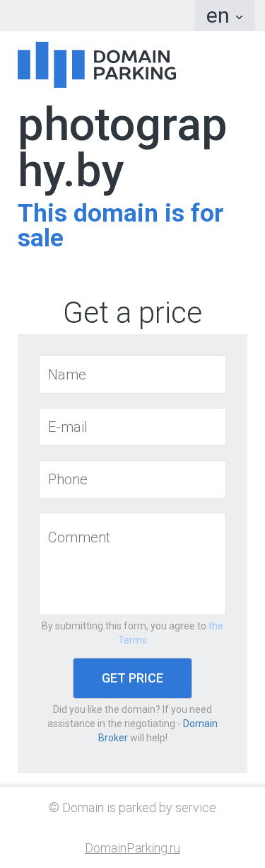The height and width of the screenshot is (868, 265).
Task: Click the top gray header bar
Action: click(x=98, y=16)
